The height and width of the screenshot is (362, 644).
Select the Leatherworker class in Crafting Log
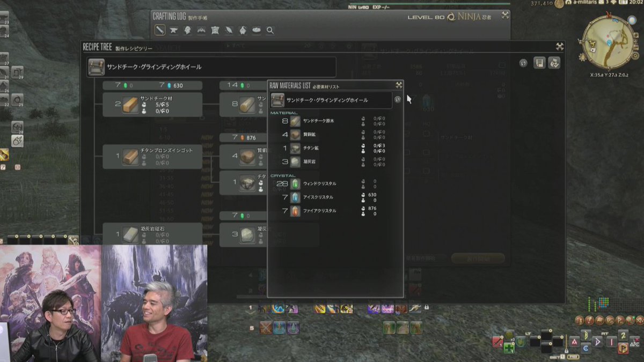[215, 30]
